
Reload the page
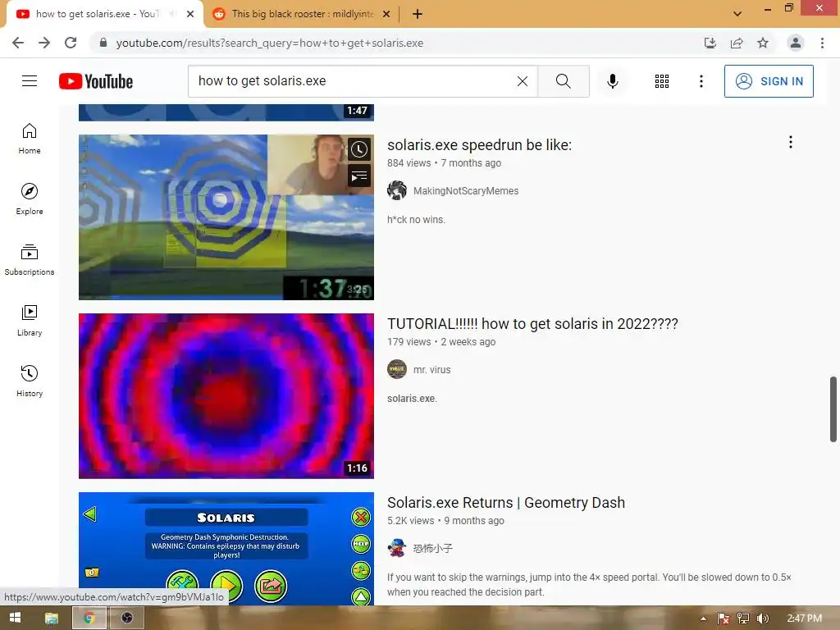click(71, 43)
